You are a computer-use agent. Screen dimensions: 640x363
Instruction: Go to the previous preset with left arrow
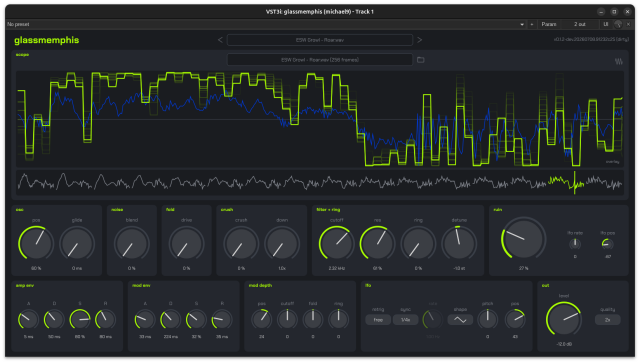(x=220, y=40)
